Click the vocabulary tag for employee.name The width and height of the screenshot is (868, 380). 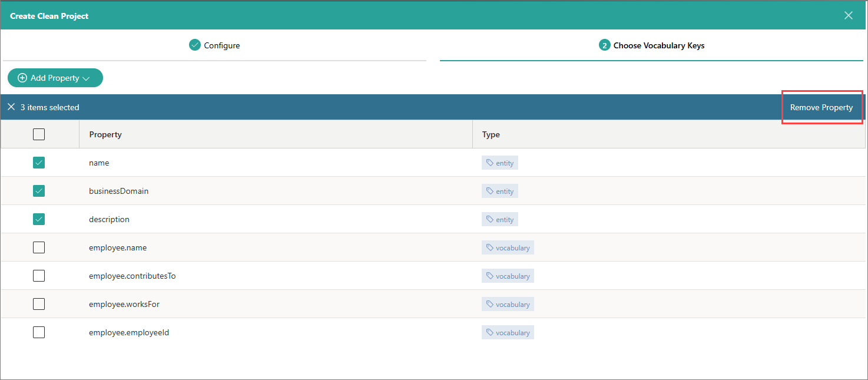point(508,247)
